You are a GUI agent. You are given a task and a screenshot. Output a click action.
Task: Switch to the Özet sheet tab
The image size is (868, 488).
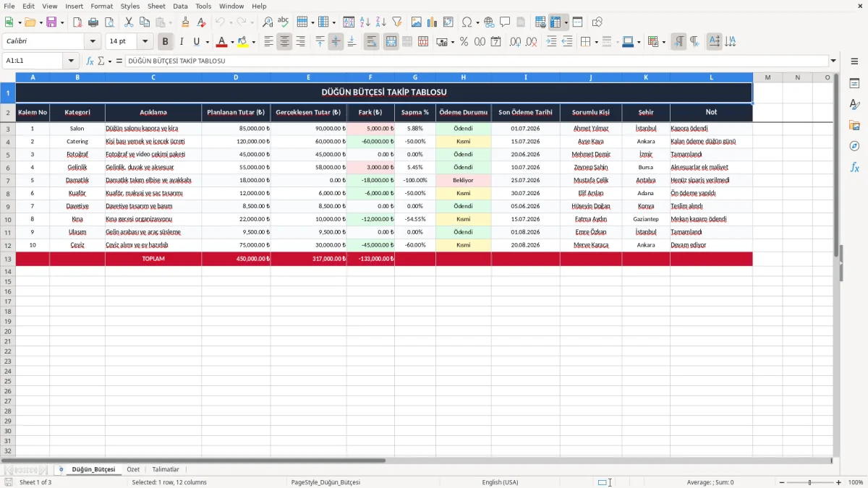pos(133,470)
